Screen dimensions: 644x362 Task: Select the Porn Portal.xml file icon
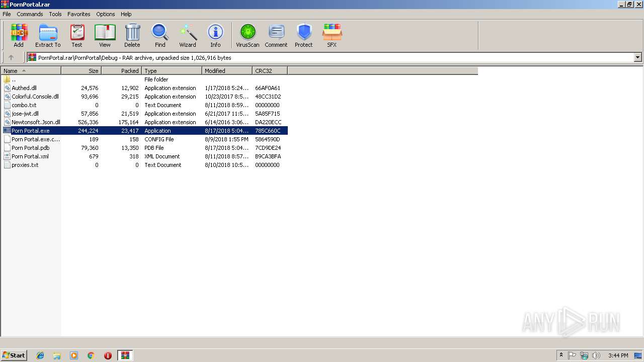pos(7,156)
